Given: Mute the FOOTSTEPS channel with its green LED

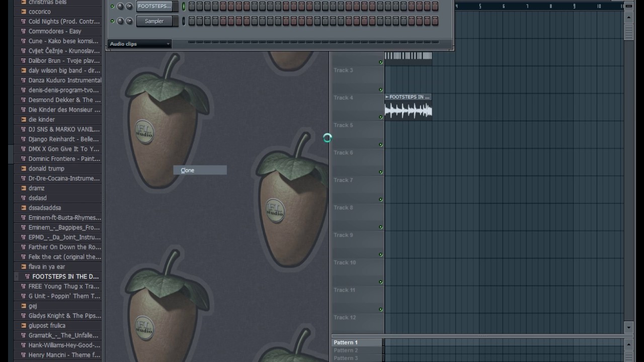Looking at the screenshot, I should point(112,7).
